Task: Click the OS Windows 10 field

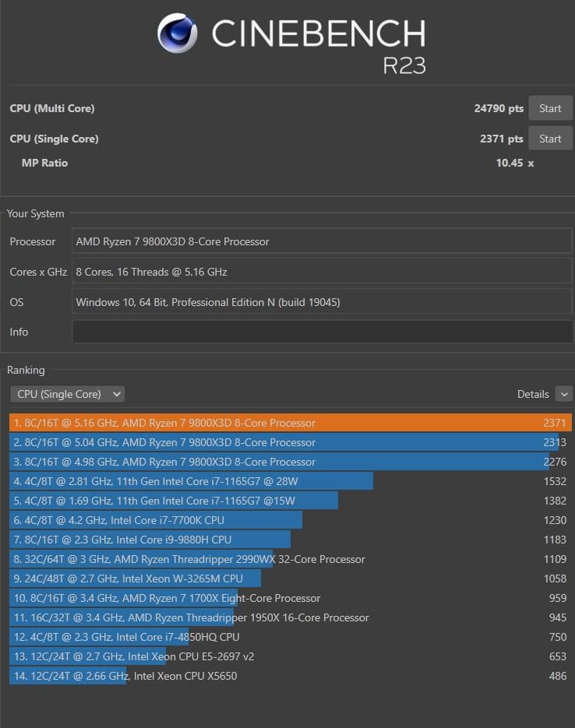Action: click(x=322, y=302)
